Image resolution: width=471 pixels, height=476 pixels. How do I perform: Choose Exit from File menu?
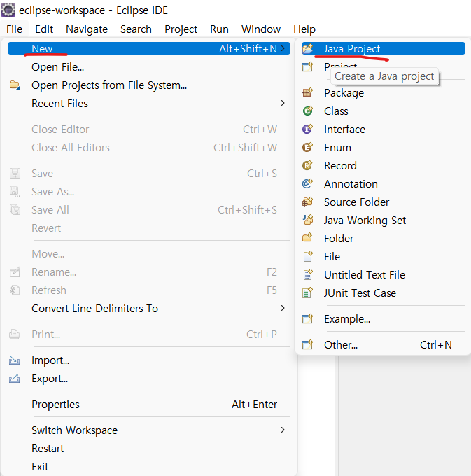pos(149,467)
